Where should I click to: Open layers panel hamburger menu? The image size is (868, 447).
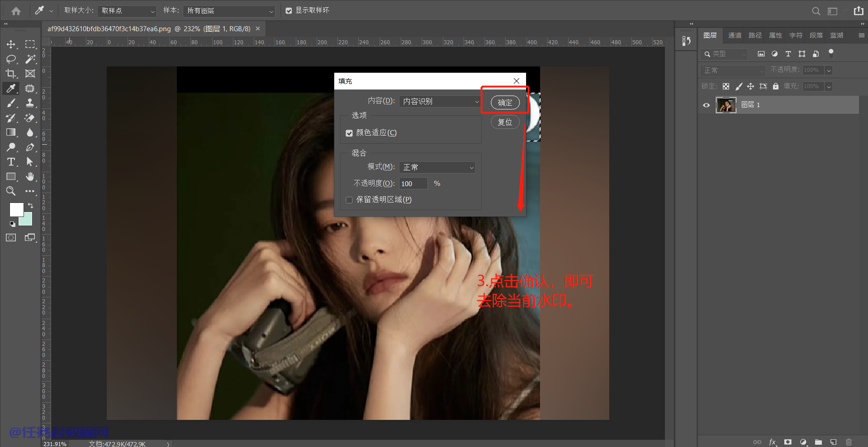pyautogui.click(x=861, y=35)
